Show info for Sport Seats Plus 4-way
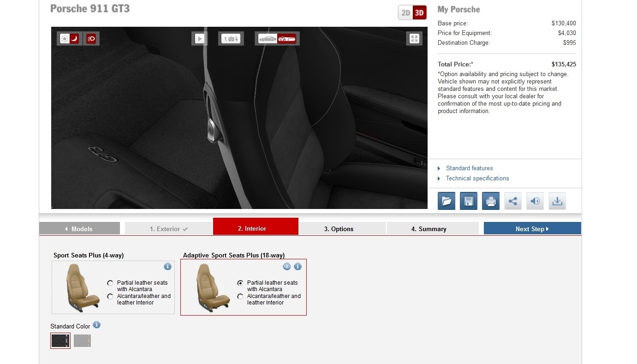This screenshot has width=637, height=364. pos(167,266)
